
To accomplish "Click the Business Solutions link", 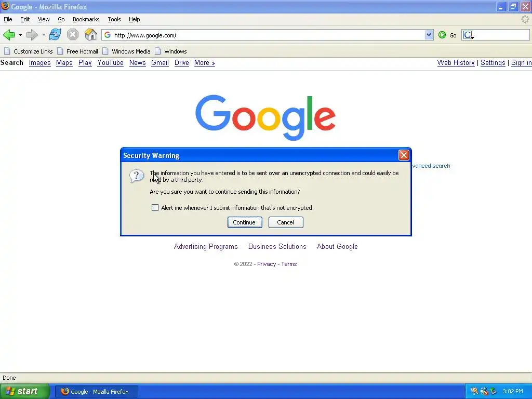I will [277, 247].
